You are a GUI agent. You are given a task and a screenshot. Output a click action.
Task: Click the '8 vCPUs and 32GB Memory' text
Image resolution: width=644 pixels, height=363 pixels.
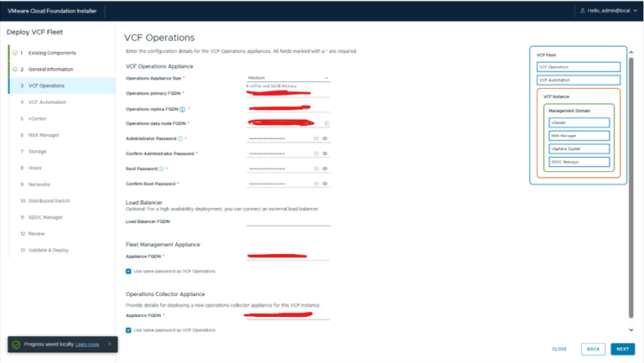(x=272, y=86)
